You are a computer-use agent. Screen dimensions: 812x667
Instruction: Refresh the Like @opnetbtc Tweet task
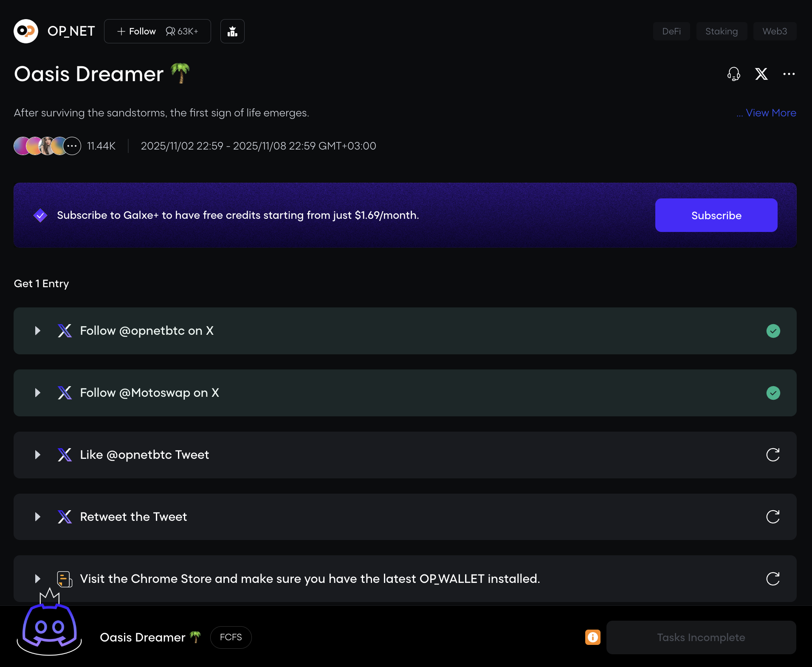tap(773, 455)
